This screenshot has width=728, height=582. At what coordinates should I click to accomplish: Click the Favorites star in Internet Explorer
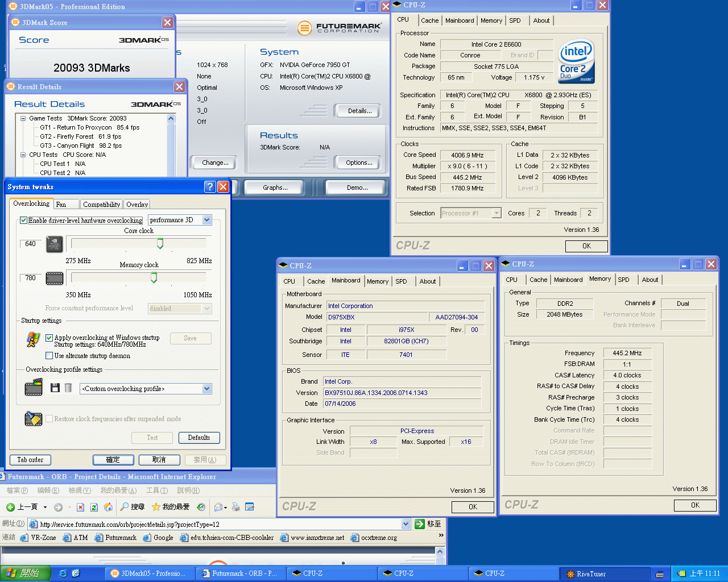pos(156,507)
